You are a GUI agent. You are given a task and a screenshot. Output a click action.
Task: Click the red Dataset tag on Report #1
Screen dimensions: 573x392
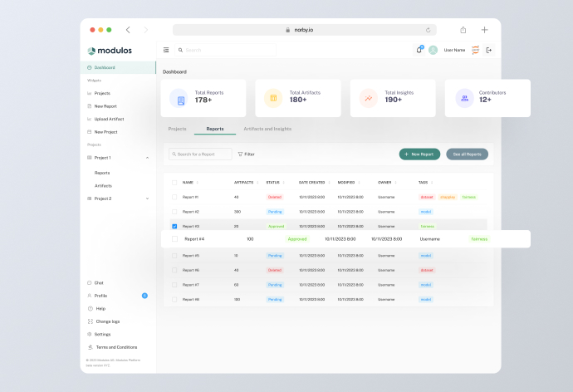(427, 197)
